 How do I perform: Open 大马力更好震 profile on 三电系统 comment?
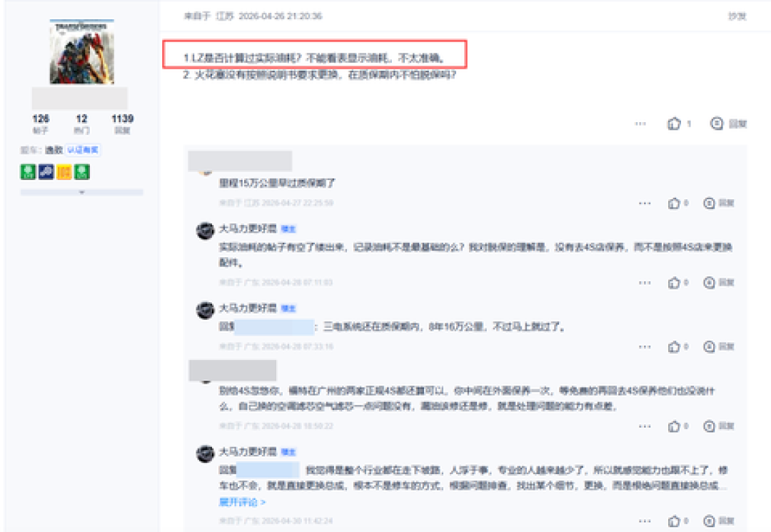click(248, 308)
